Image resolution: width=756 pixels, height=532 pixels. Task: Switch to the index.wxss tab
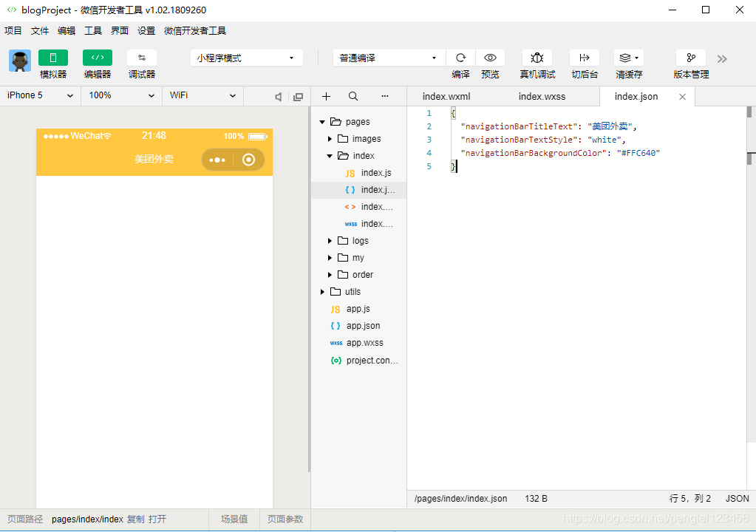[x=542, y=96]
